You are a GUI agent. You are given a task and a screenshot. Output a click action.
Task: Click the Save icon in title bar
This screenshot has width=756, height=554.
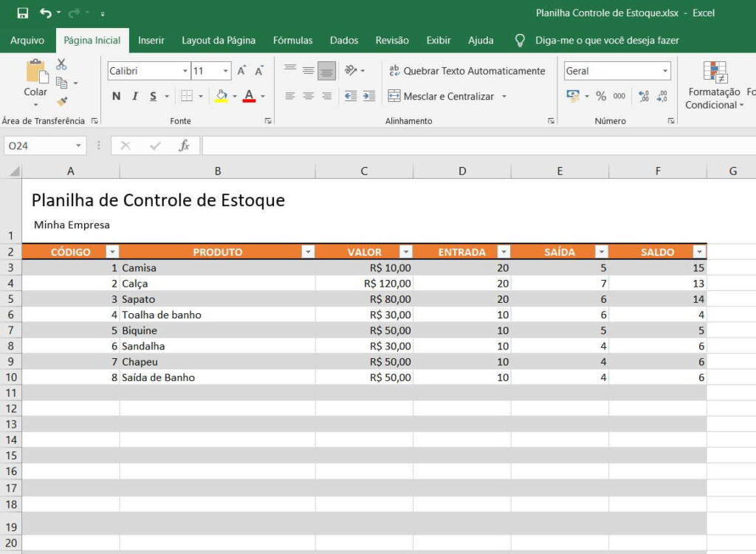click(x=22, y=13)
